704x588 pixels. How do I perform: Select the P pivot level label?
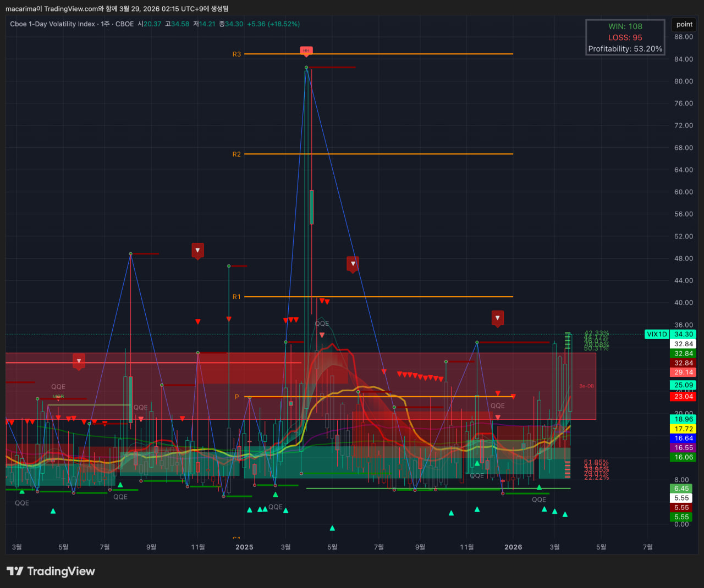click(237, 397)
